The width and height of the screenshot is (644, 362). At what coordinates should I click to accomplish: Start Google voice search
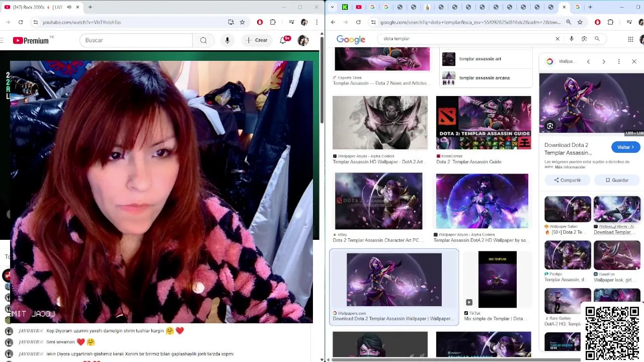tap(572, 39)
